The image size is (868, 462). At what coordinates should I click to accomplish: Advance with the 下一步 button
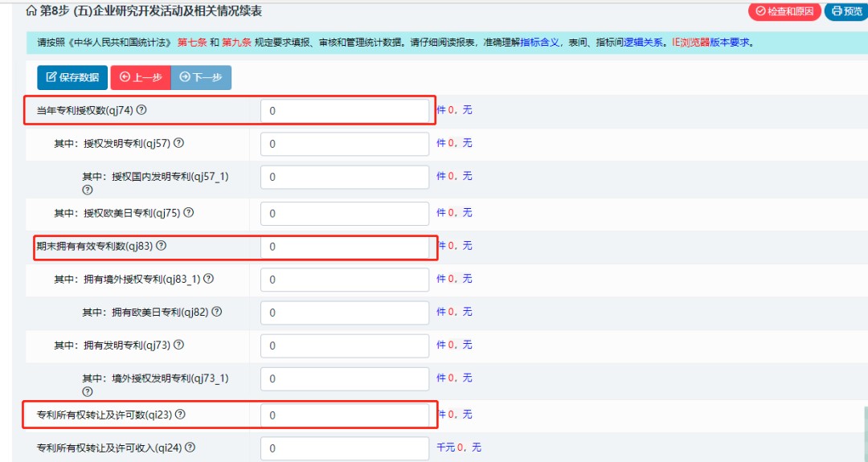tap(201, 77)
